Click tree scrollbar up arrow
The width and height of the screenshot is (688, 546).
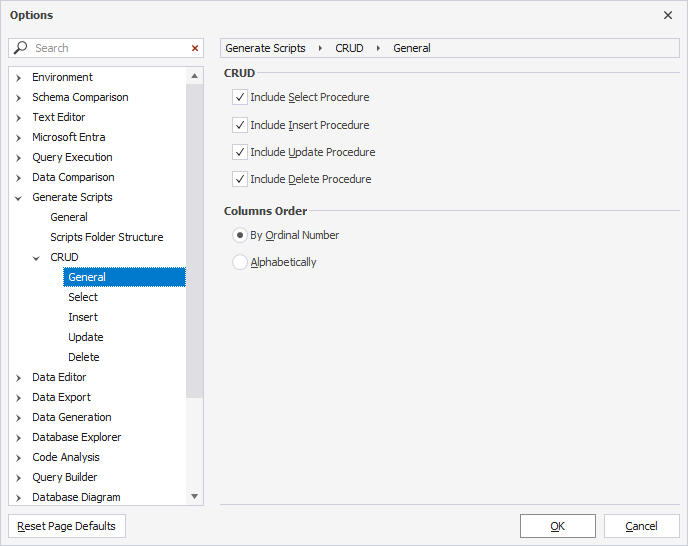(x=194, y=76)
